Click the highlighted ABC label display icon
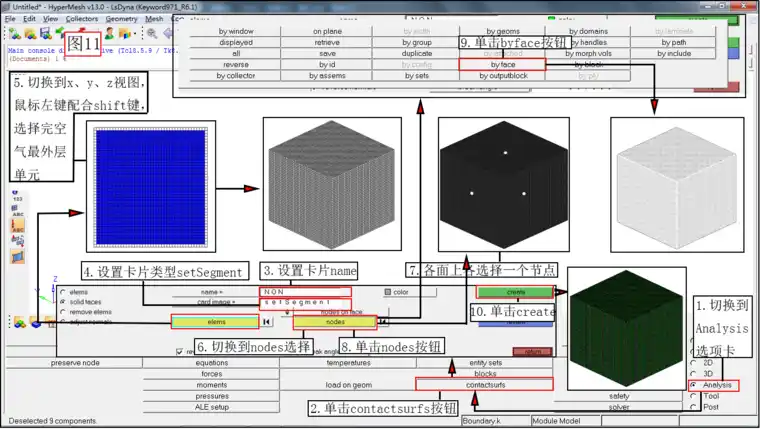Screen dimensions: 760x429 [x=18, y=225]
